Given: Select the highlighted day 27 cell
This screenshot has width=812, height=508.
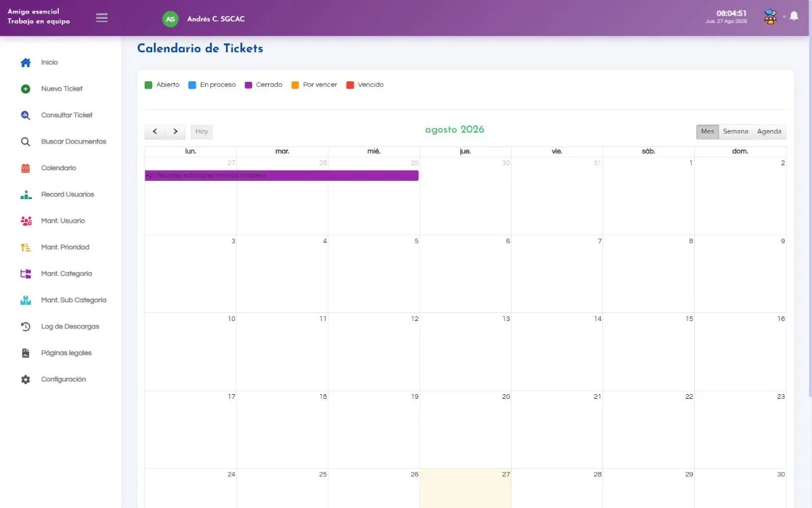Looking at the screenshot, I should [466, 488].
